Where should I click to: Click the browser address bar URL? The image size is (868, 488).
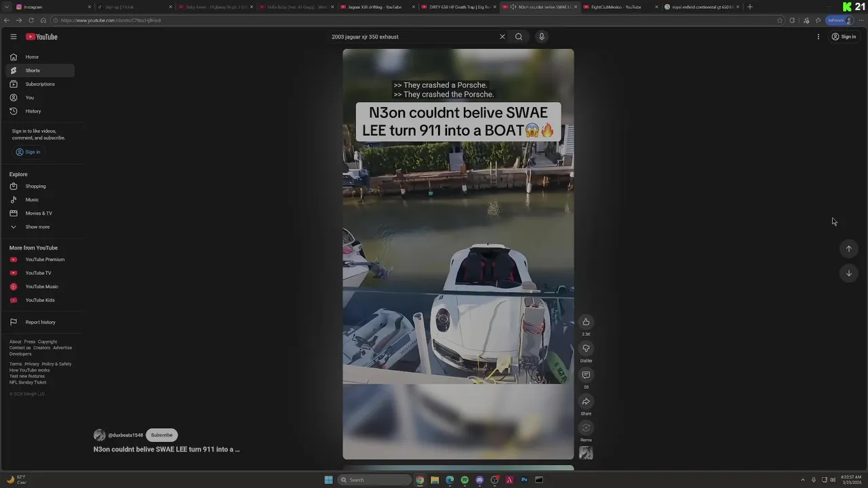pos(111,20)
